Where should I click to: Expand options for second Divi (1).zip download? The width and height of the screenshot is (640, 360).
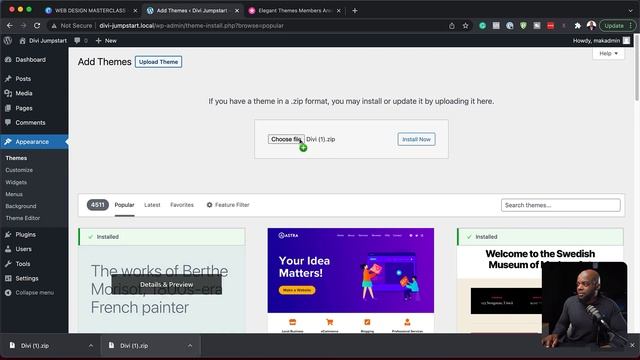coord(190,346)
